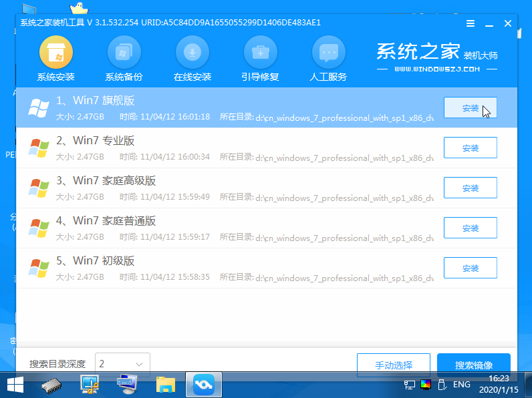Click the ENG language indicator in tray
The height and width of the screenshot is (398, 532).
(x=462, y=385)
